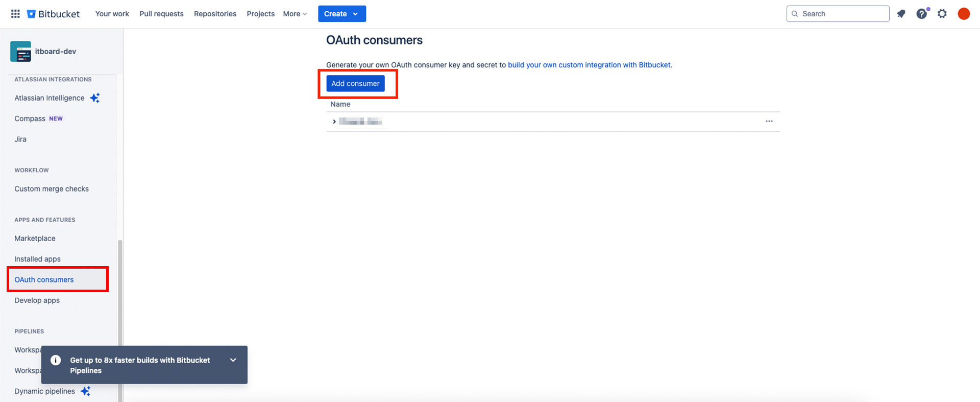980x402 pixels.
Task: Click the Bitbucket logo
Action: click(x=54, y=14)
